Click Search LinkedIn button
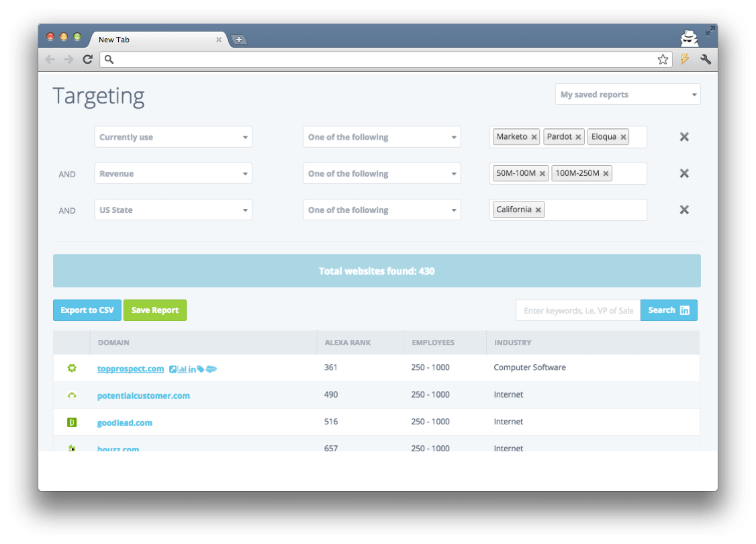The image size is (756, 544). [669, 310]
